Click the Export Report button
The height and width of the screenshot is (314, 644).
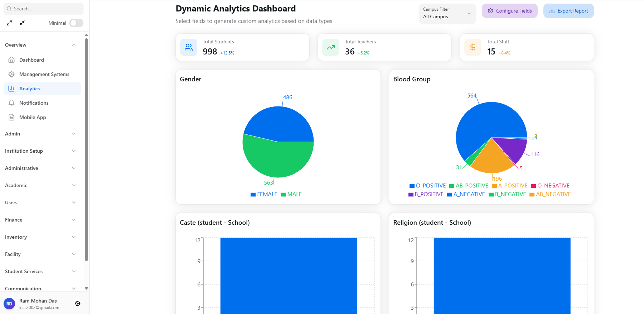tap(568, 11)
